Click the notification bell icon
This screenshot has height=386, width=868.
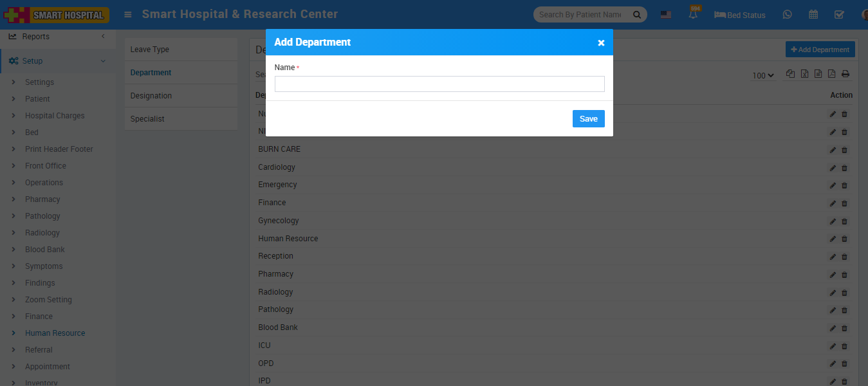(x=694, y=15)
